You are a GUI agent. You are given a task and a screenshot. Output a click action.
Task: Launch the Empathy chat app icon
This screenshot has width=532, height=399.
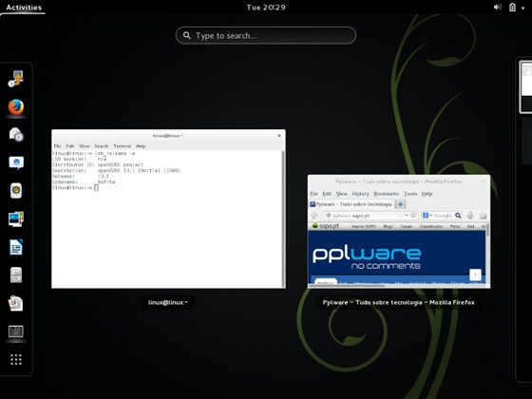tap(16, 162)
